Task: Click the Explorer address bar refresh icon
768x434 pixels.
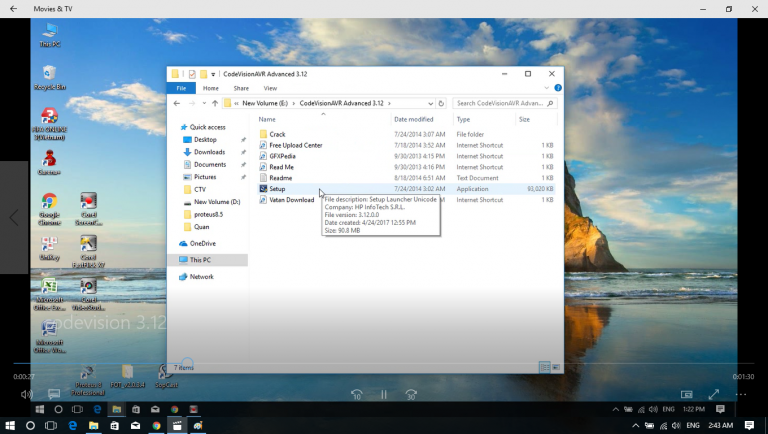Action: click(x=441, y=103)
